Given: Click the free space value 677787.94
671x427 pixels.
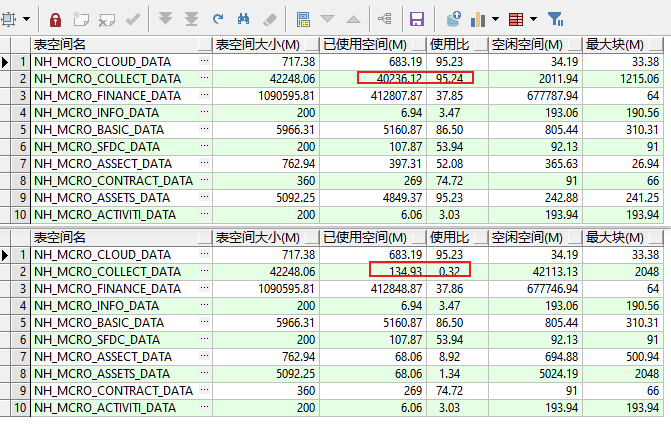Looking at the screenshot, I should (552, 96).
